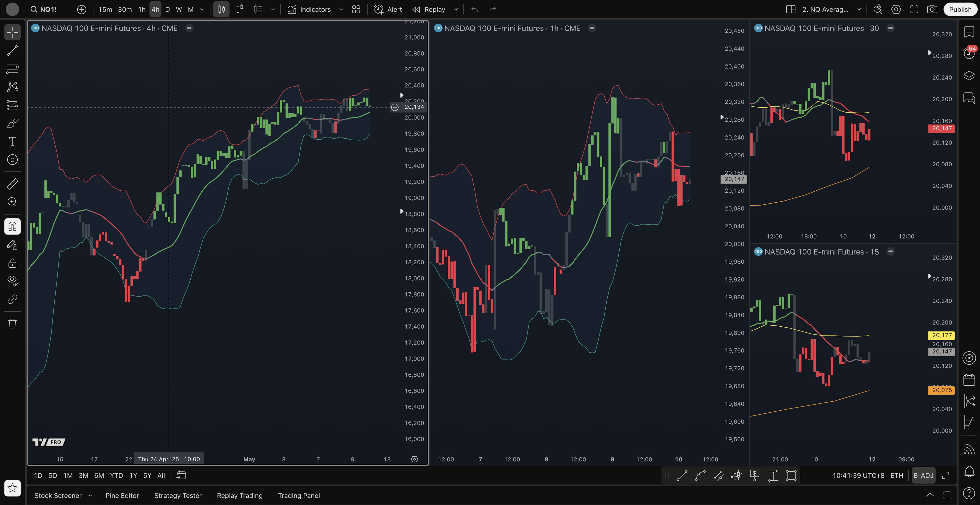Select the Measure ruler tool

click(x=12, y=184)
